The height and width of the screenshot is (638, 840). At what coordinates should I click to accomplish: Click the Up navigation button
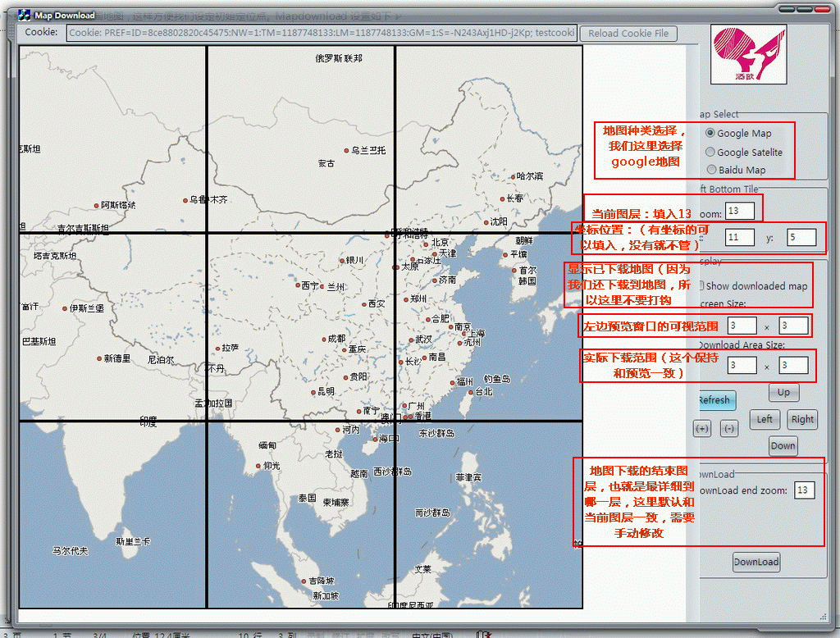point(783,392)
